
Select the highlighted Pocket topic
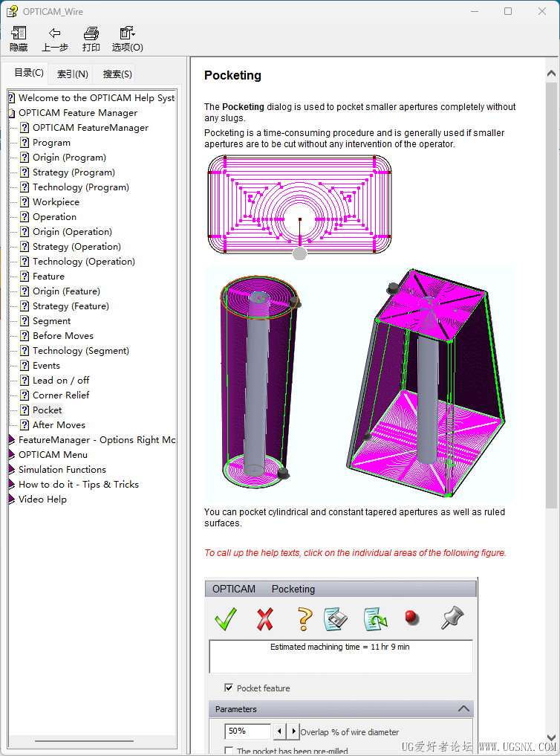(48, 410)
